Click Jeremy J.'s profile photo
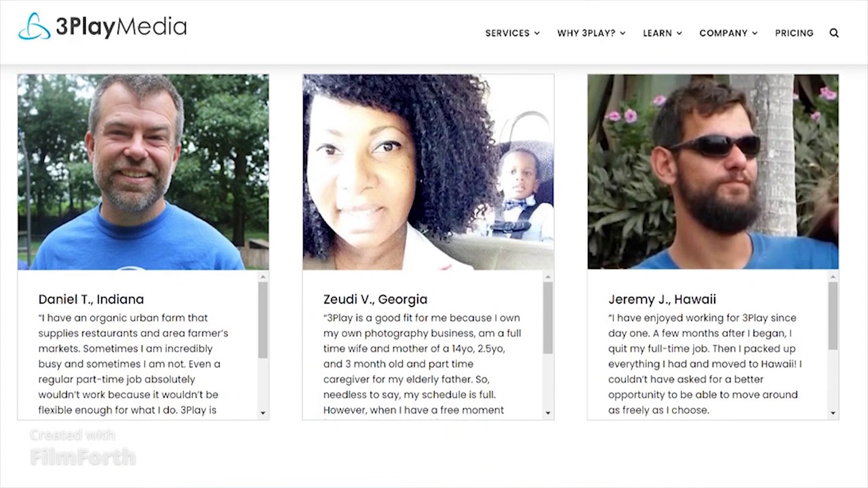868x488 pixels. click(713, 172)
